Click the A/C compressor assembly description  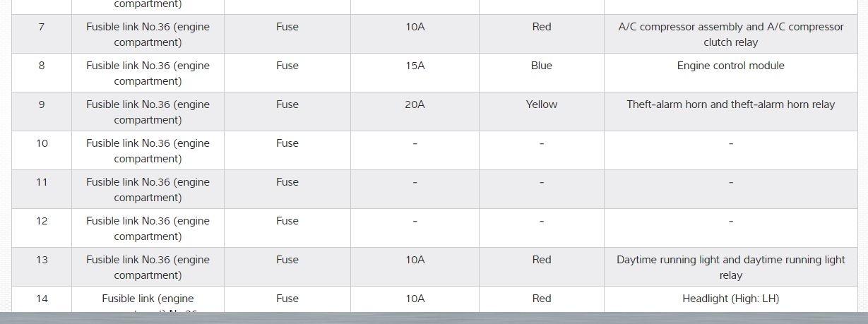[x=730, y=34]
